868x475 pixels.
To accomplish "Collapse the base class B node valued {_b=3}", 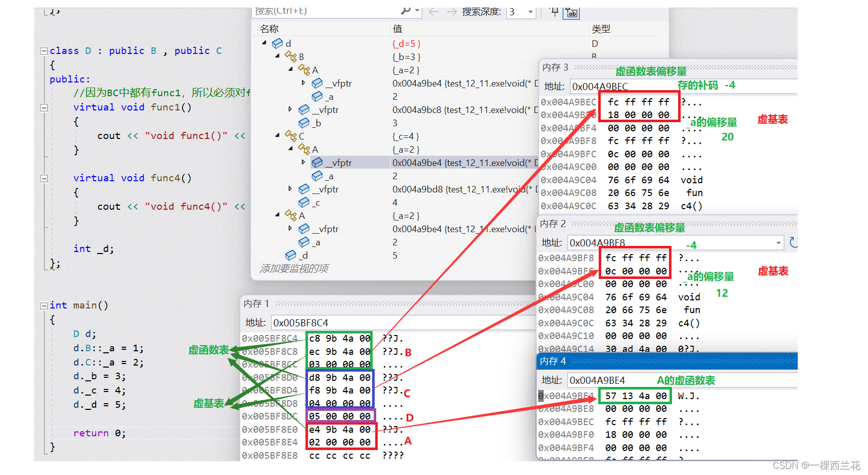I will pyautogui.click(x=277, y=56).
